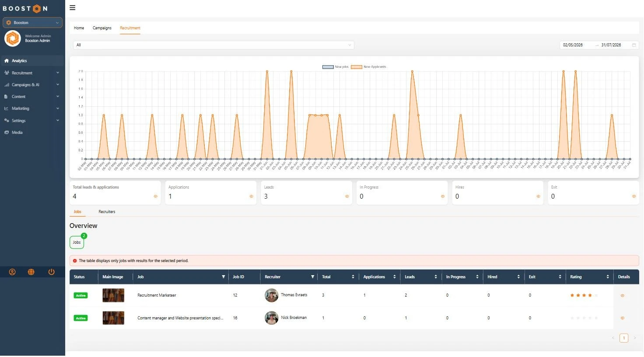The height and width of the screenshot is (357, 644).
Task: Click the filter icon in Job column header
Action: tap(224, 277)
